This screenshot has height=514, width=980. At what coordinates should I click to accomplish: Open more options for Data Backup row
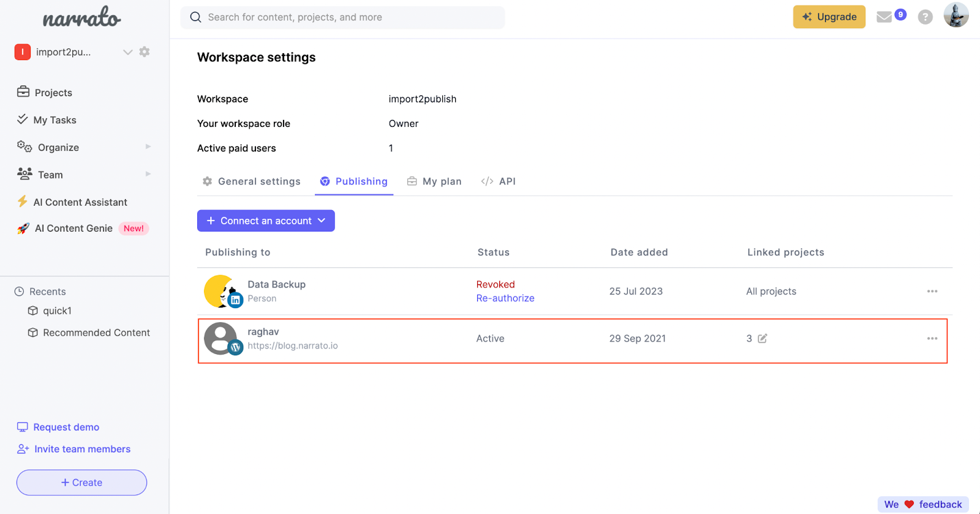tap(932, 291)
